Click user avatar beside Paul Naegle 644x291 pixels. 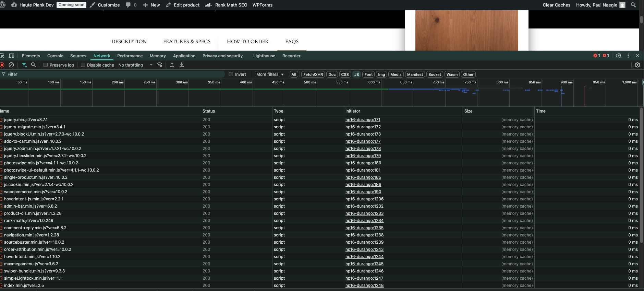tap(622, 5)
